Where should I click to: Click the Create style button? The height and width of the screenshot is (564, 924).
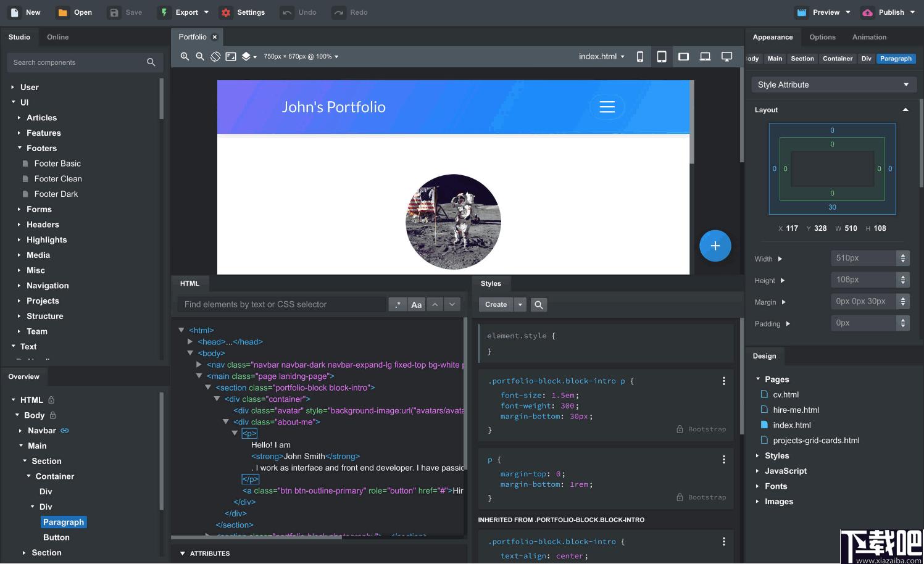point(496,305)
